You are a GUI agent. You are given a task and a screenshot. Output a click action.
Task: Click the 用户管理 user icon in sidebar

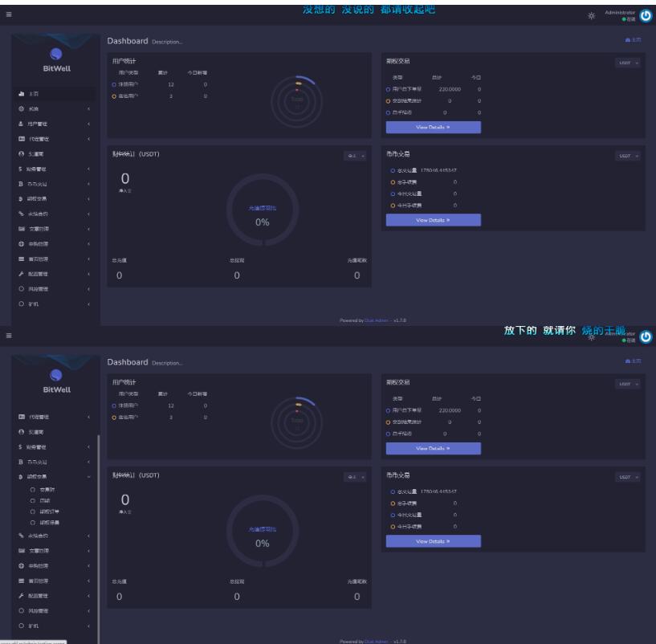point(19,124)
